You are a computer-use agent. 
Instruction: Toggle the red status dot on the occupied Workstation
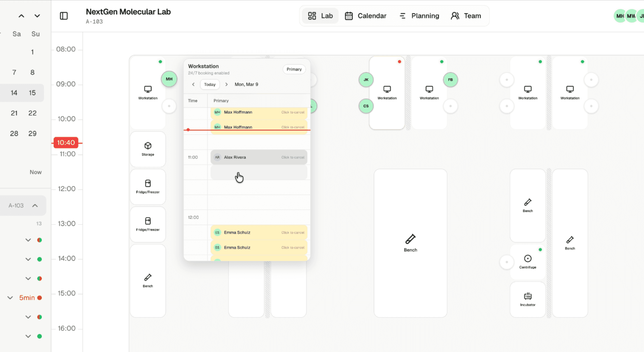[399, 61]
